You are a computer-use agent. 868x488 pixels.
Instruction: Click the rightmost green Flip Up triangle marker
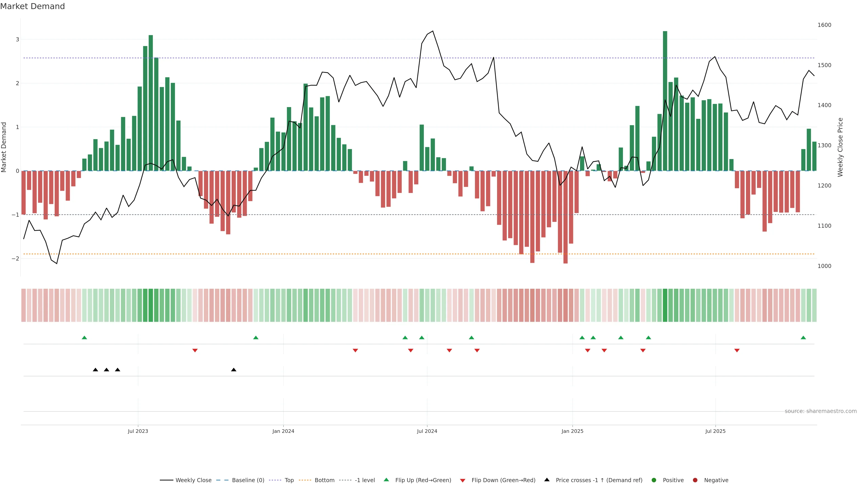coord(803,338)
